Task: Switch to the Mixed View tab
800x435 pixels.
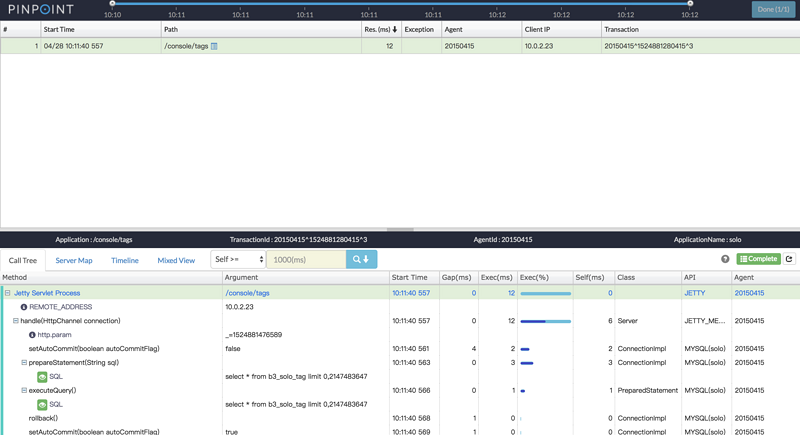Action: tap(176, 260)
